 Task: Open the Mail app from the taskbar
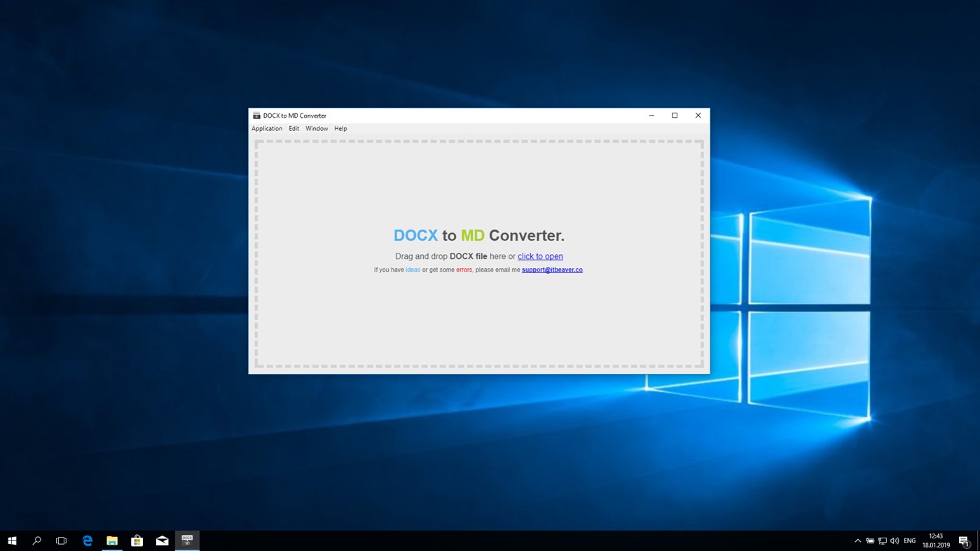tap(162, 540)
